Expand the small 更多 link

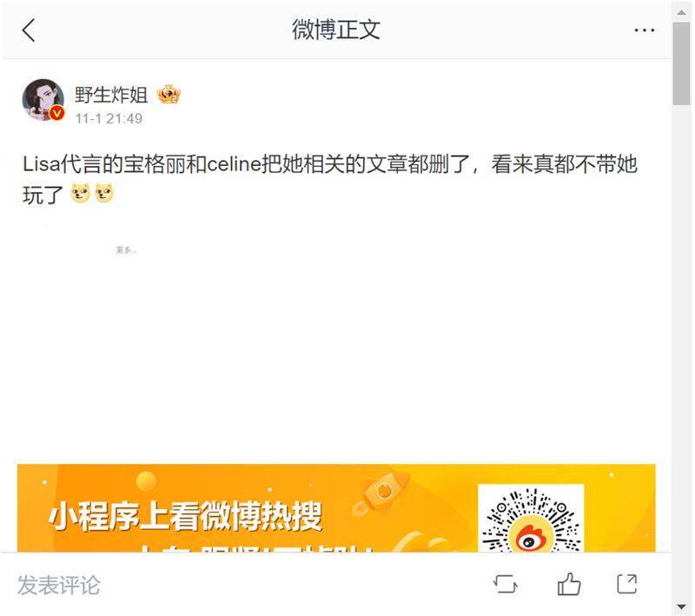pyautogui.click(x=126, y=250)
